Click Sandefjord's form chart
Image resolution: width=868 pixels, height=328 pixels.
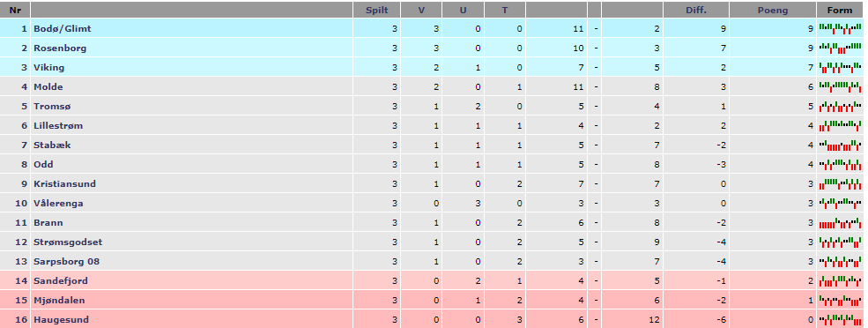point(841,280)
